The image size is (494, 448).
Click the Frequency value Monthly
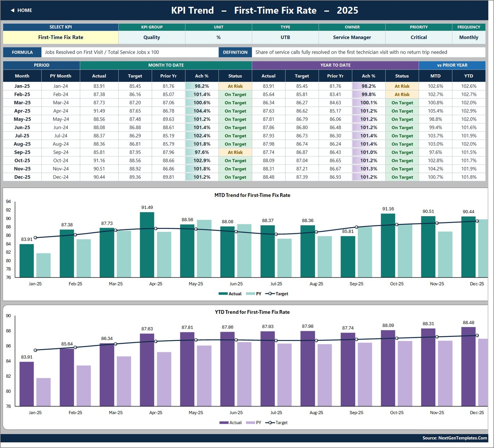(x=469, y=37)
